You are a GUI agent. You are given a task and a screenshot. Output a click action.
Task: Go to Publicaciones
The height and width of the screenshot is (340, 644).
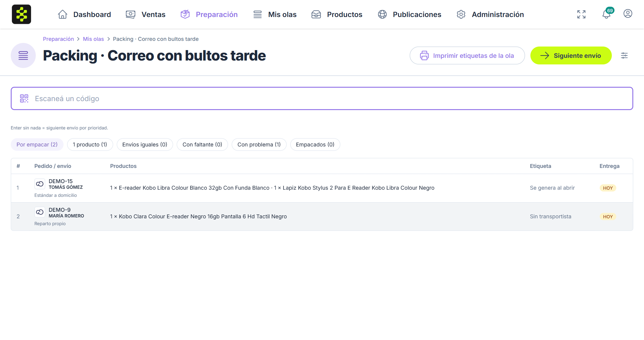(x=410, y=14)
